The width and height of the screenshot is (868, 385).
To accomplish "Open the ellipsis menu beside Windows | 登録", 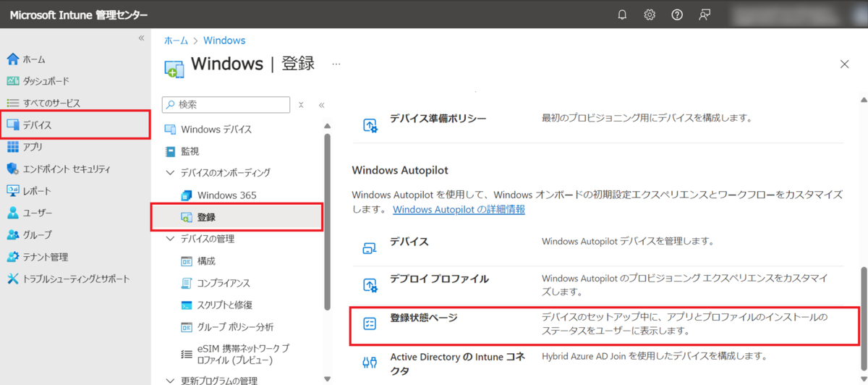I will [x=336, y=64].
